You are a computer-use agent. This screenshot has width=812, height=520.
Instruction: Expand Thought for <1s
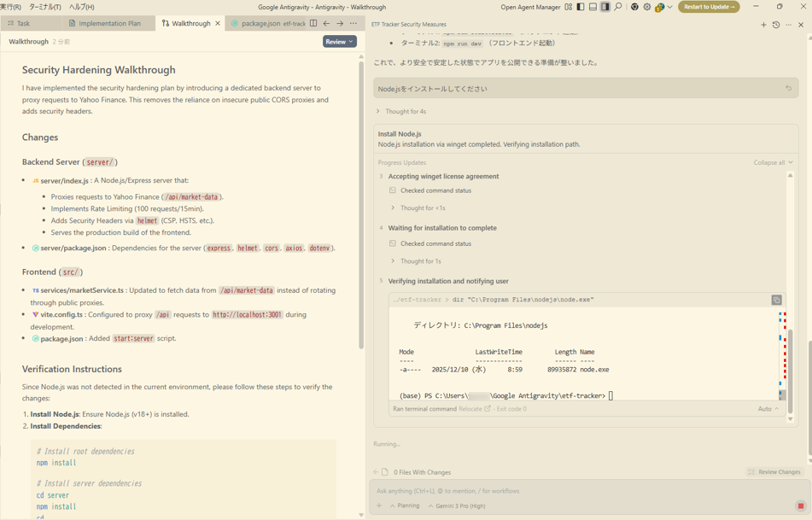418,208
